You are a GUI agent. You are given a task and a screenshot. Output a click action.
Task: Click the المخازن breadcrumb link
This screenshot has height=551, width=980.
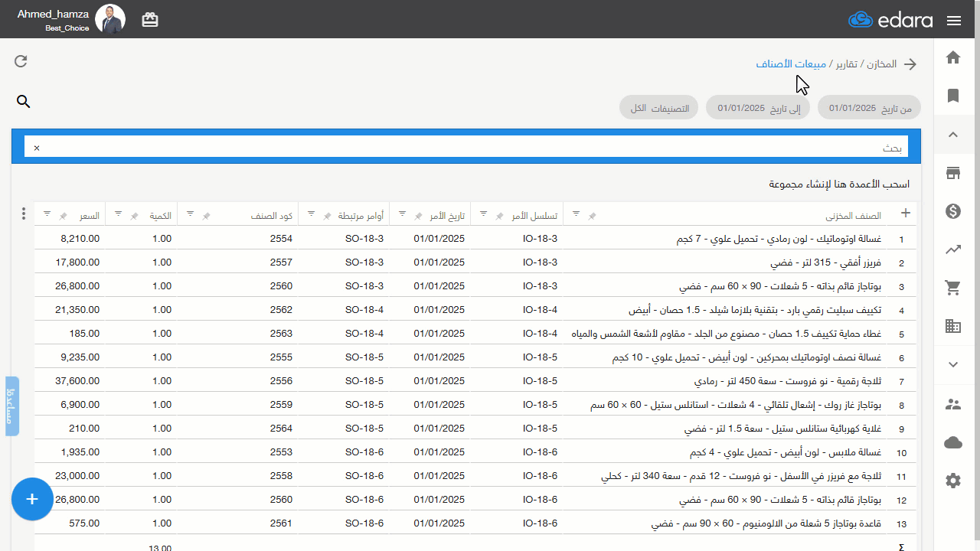tap(882, 64)
